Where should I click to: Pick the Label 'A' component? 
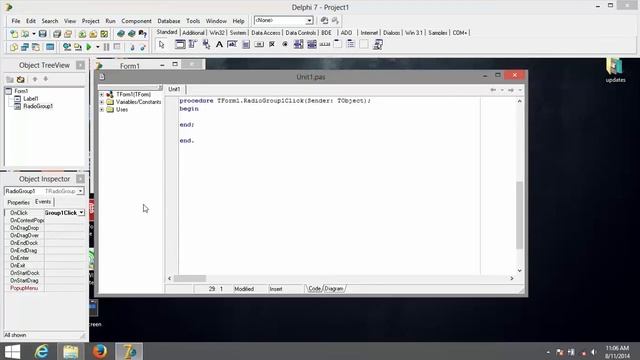[219, 44]
